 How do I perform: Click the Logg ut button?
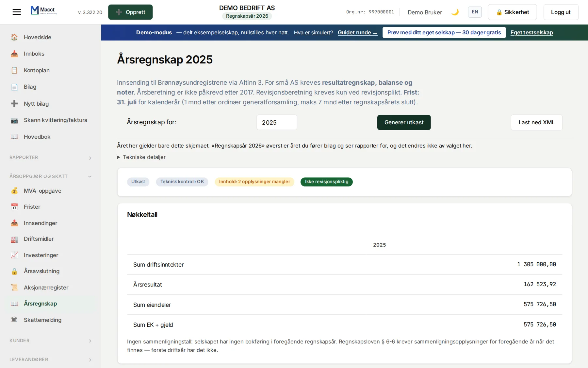(x=561, y=12)
